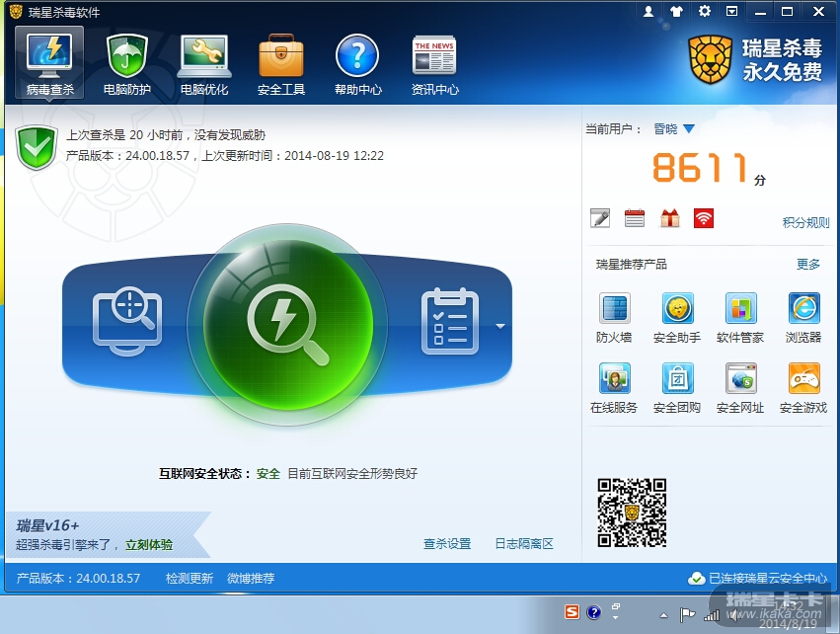
Task: Open the 帮助中心 help center tab
Action: pyautogui.click(x=358, y=63)
